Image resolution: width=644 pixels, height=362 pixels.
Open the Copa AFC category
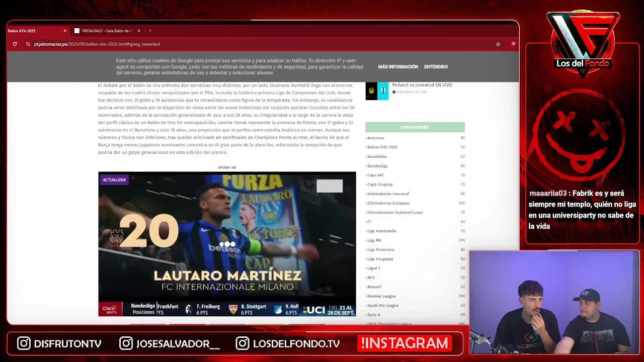[x=375, y=175]
